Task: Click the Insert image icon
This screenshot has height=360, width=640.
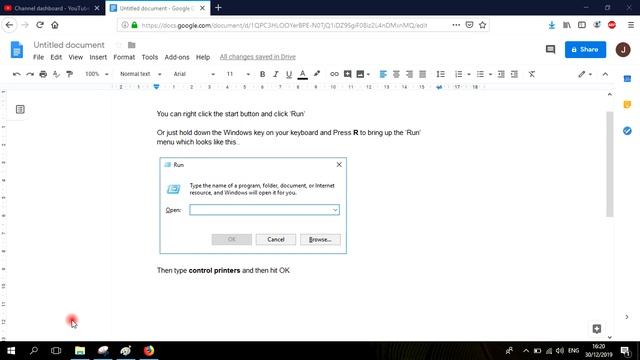Action: point(360,74)
